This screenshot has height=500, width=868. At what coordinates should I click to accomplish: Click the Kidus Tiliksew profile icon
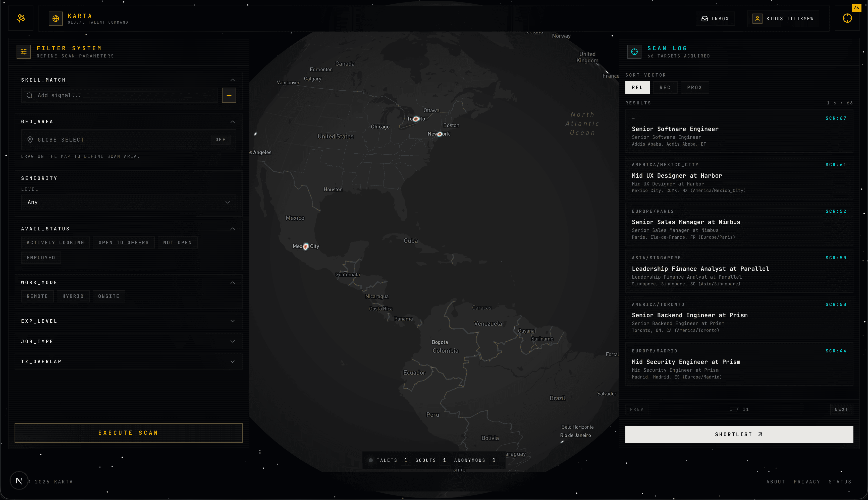(x=757, y=18)
